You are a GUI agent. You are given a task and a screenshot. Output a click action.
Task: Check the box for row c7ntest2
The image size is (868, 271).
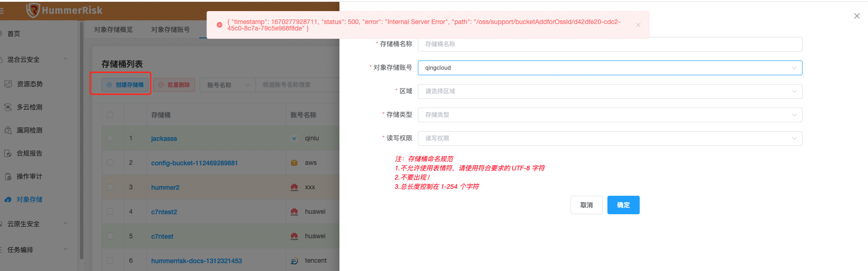click(110, 211)
